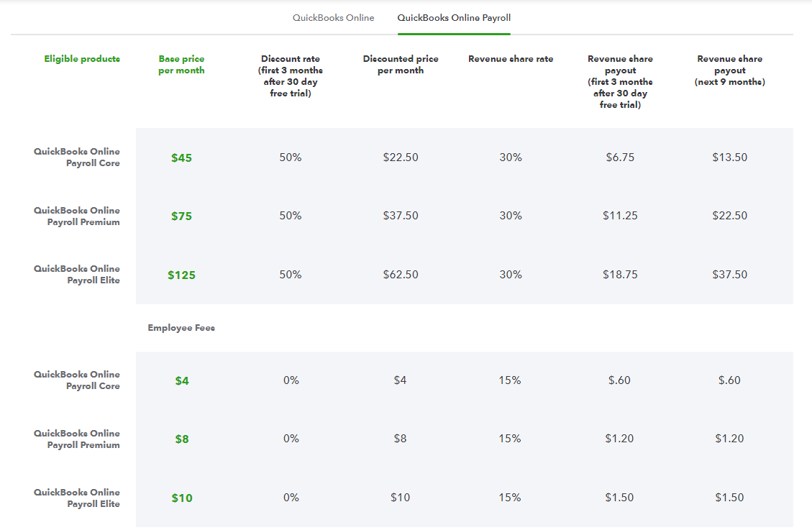
Task: Click the $45 base price
Action: coord(182,157)
